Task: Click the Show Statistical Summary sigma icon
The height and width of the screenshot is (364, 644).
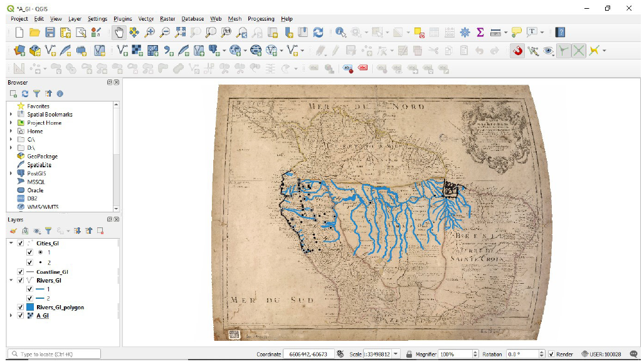Action: point(480,32)
